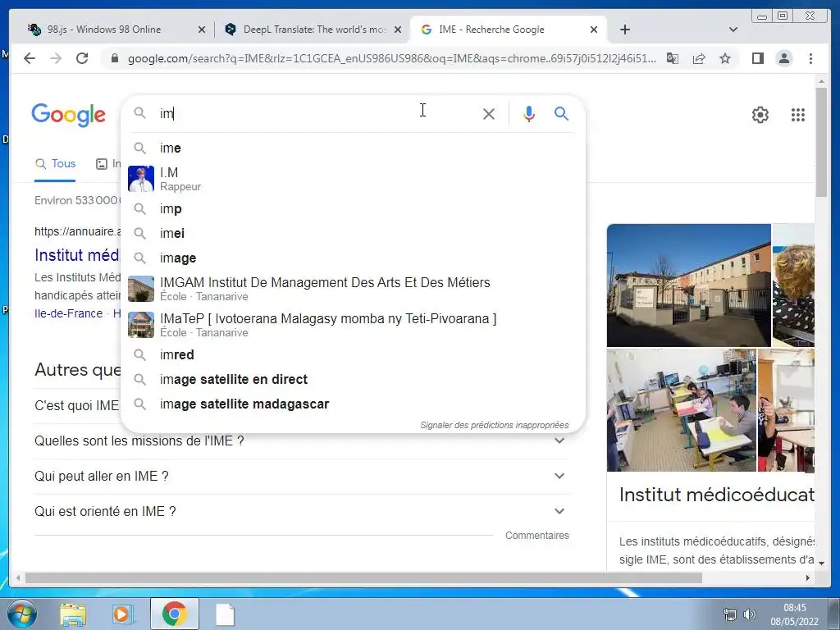Open the Chrome profile avatar
This screenshot has height=630, width=840.
pyautogui.click(x=783, y=58)
